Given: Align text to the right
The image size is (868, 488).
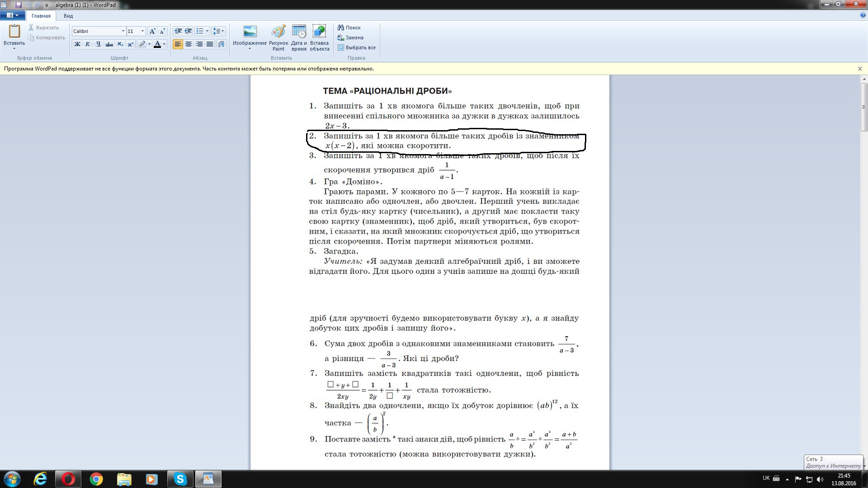Looking at the screenshot, I should (x=199, y=44).
